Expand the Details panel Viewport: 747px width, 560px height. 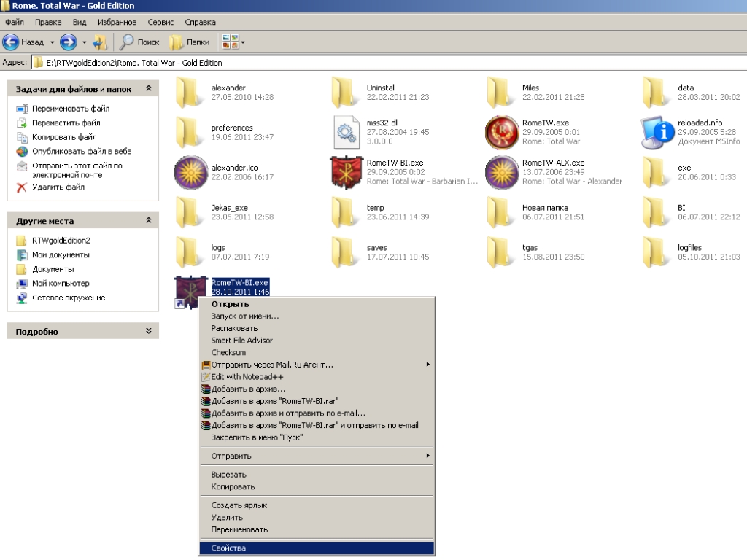[149, 331]
